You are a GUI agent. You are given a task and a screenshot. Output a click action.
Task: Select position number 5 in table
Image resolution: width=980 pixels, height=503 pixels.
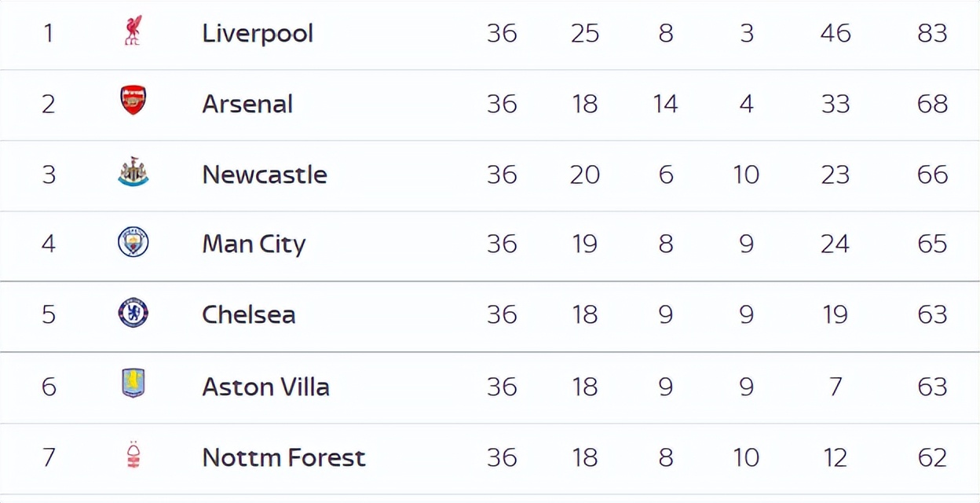49,314
